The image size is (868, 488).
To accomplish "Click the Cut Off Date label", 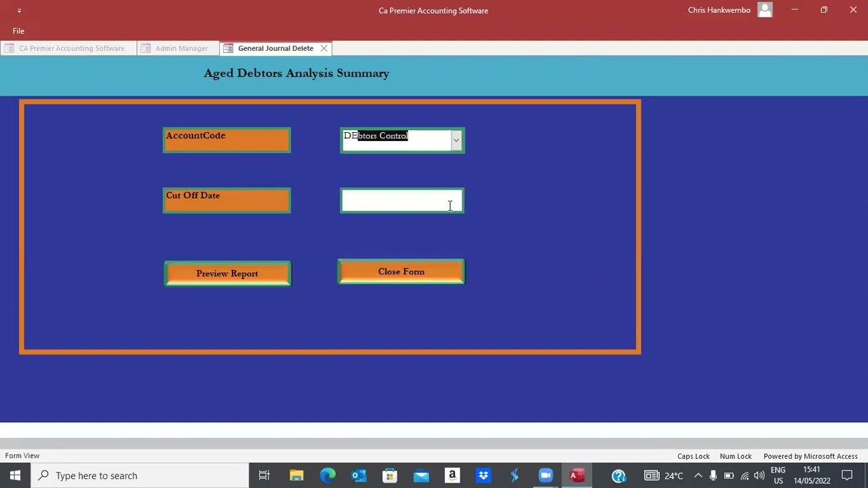I will (x=226, y=201).
